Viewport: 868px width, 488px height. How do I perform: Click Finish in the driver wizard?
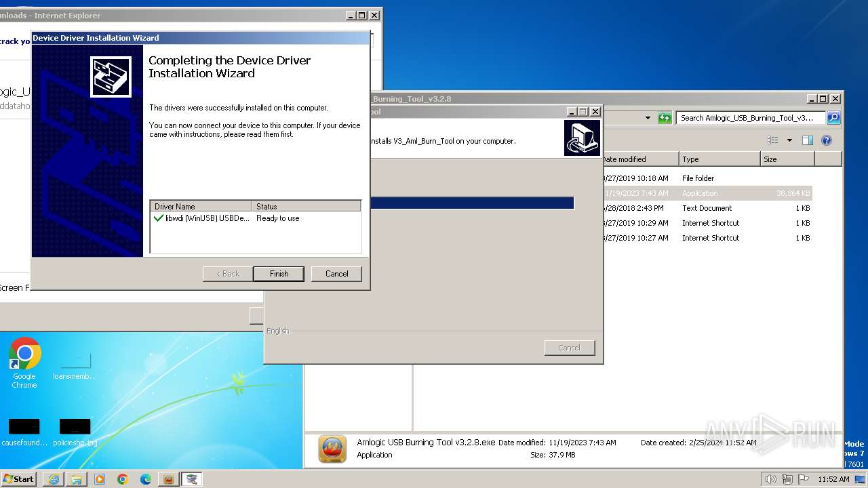(279, 274)
